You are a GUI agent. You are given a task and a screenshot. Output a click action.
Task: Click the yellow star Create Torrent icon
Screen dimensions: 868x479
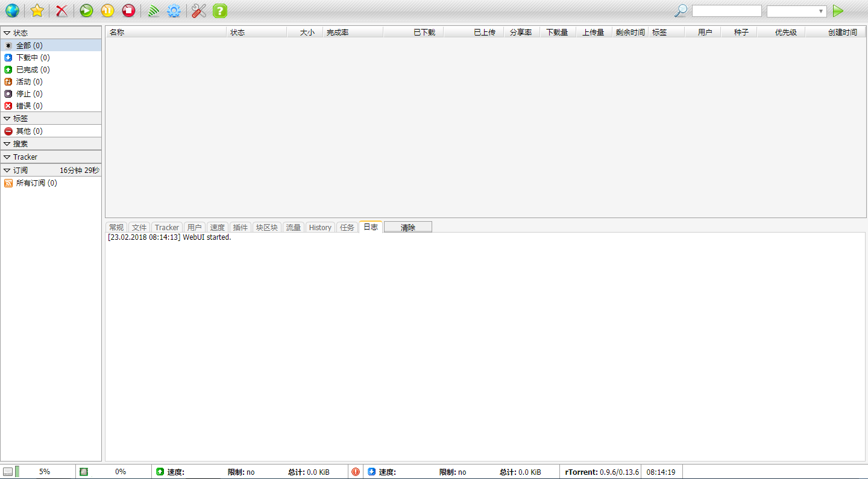coord(37,10)
